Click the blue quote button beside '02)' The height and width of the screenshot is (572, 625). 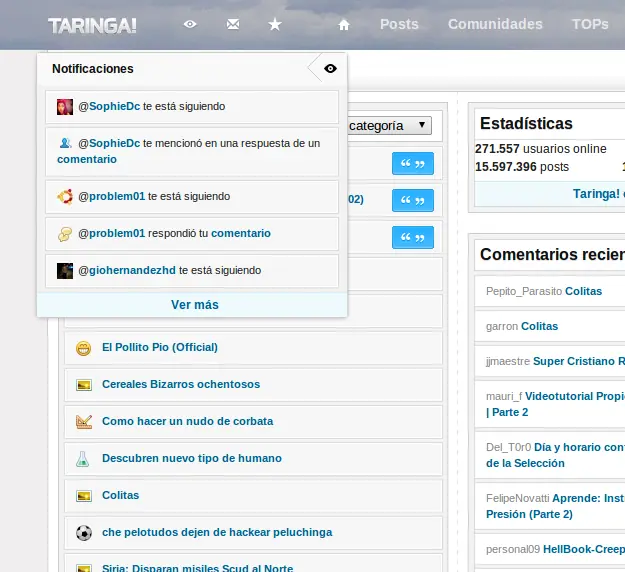(413, 200)
